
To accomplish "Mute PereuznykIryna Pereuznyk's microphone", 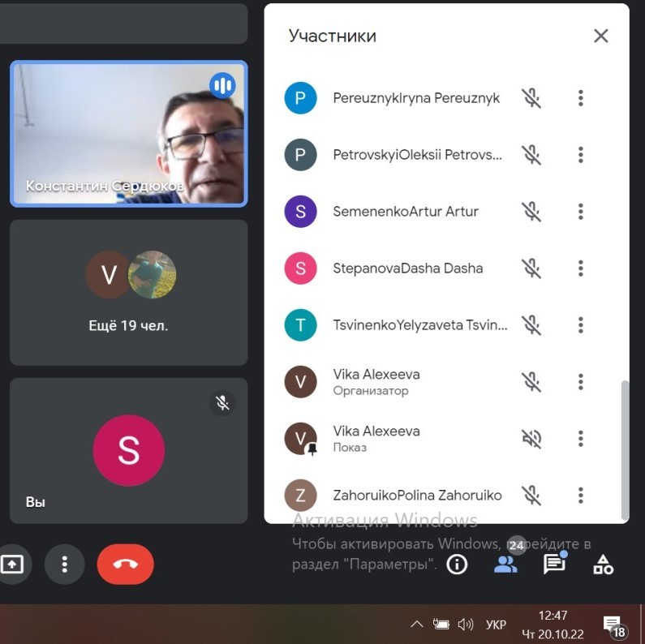I will [531, 98].
